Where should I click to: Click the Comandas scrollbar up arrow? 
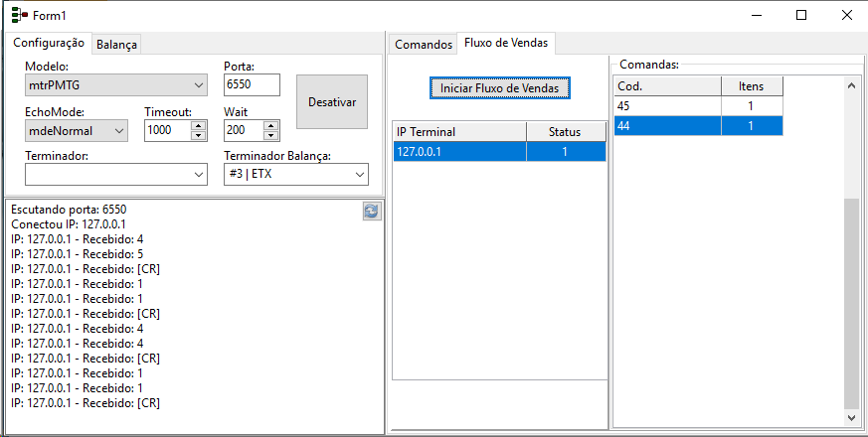tap(851, 84)
